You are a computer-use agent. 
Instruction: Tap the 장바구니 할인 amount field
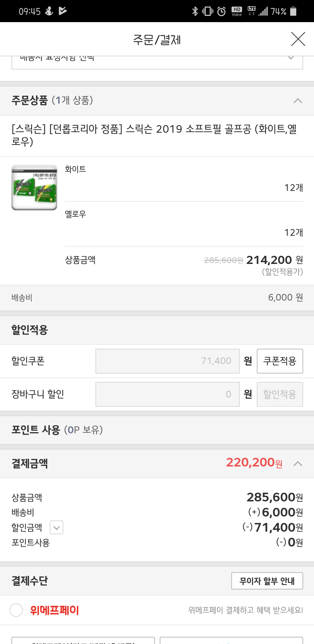click(167, 394)
